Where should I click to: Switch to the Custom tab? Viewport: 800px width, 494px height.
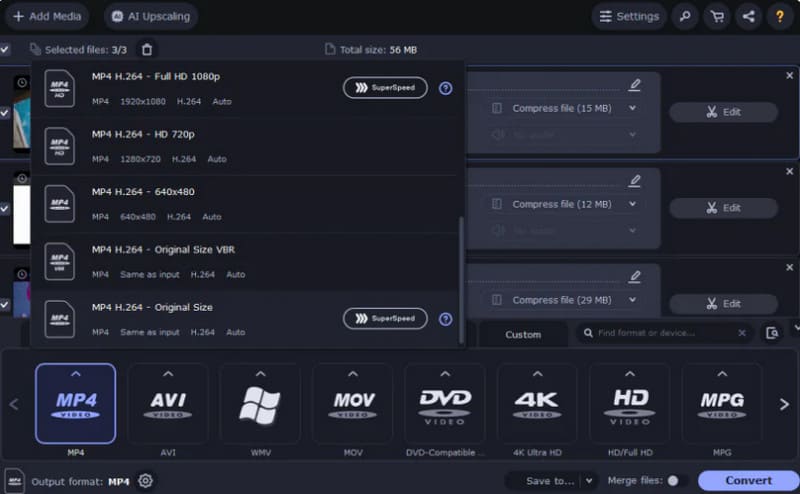coord(522,334)
